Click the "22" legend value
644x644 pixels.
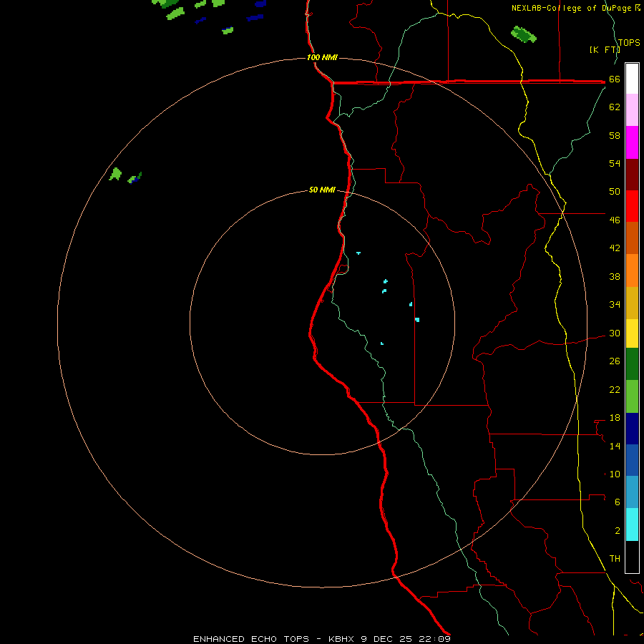[615, 390]
